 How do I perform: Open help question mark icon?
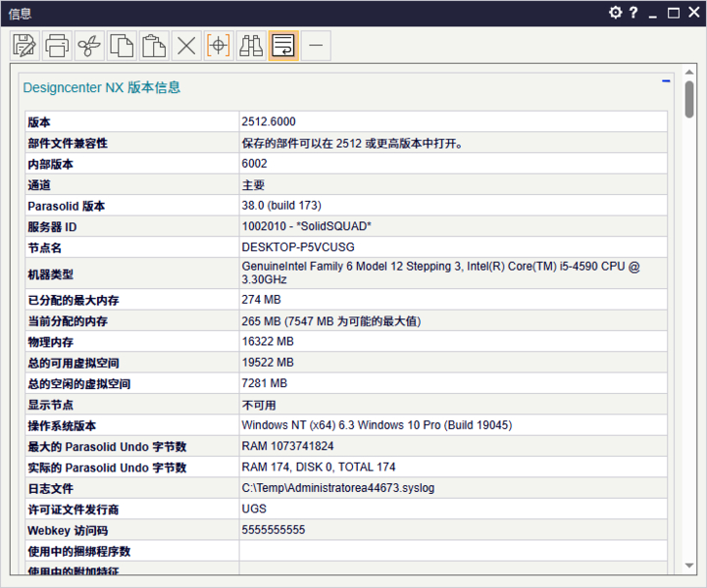point(633,12)
